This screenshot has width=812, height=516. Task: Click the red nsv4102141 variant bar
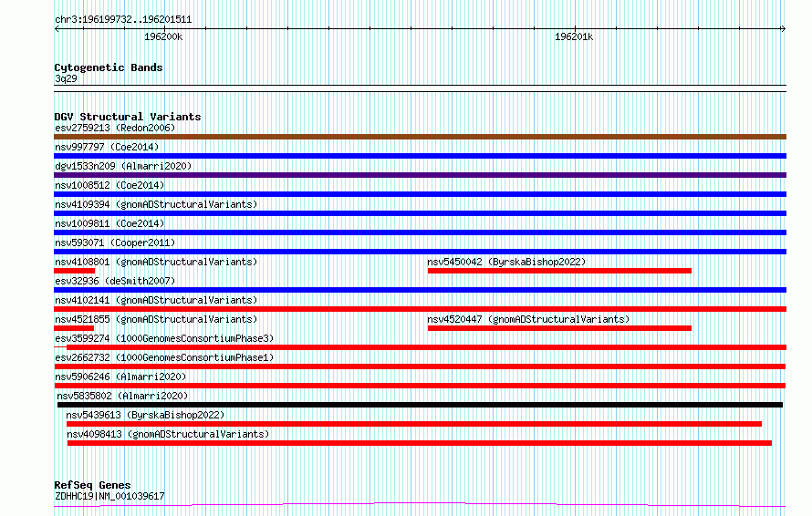tap(420, 309)
